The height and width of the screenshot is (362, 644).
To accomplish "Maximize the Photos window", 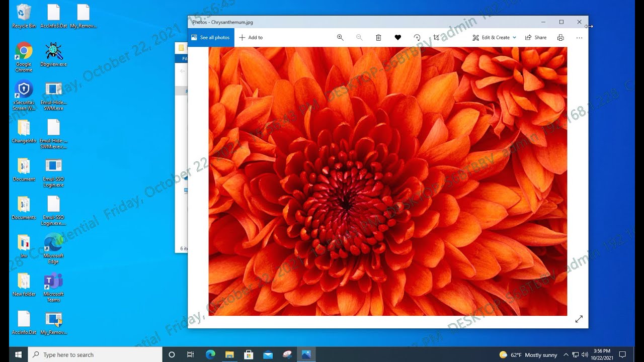I will pos(561,22).
